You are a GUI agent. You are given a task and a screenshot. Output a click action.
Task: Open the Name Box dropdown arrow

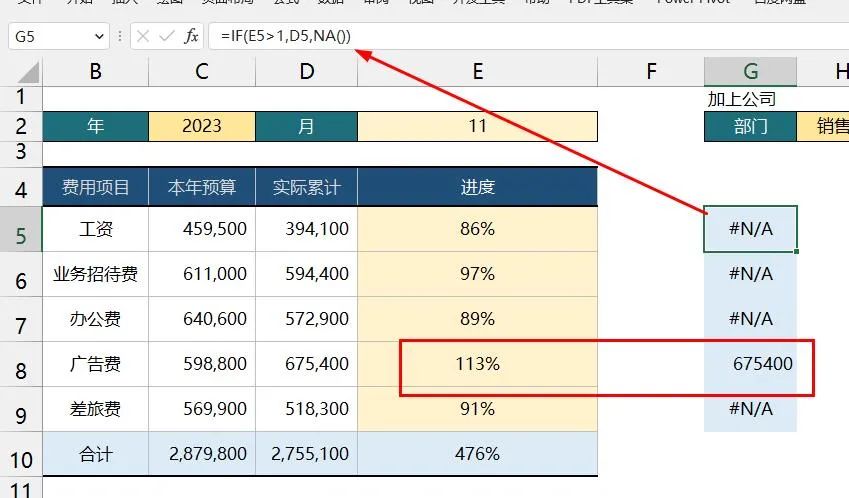pos(99,36)
